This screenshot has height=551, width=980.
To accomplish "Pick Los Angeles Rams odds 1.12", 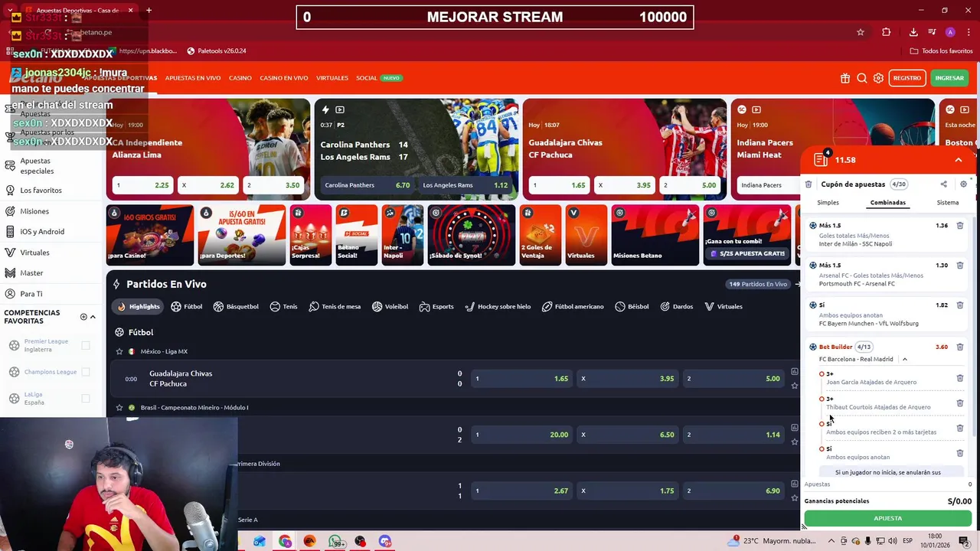I will click(x=465, y=185).
